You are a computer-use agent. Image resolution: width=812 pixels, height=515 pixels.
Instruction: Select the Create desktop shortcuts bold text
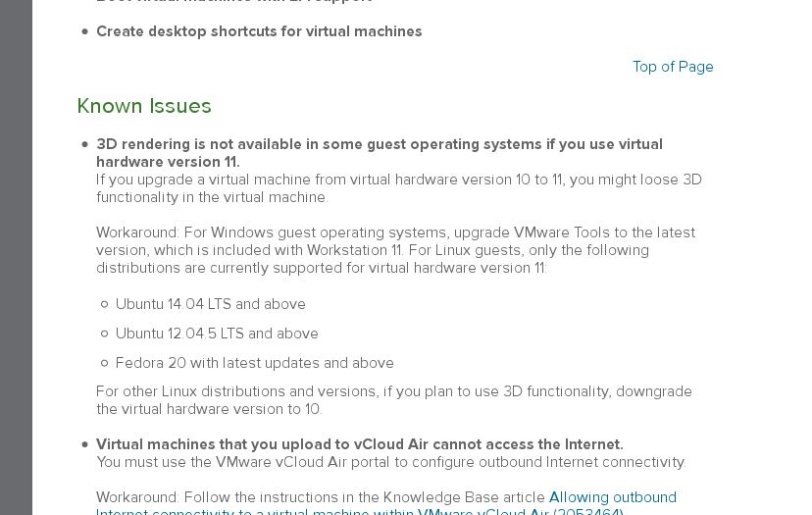[x=259, y=31]
